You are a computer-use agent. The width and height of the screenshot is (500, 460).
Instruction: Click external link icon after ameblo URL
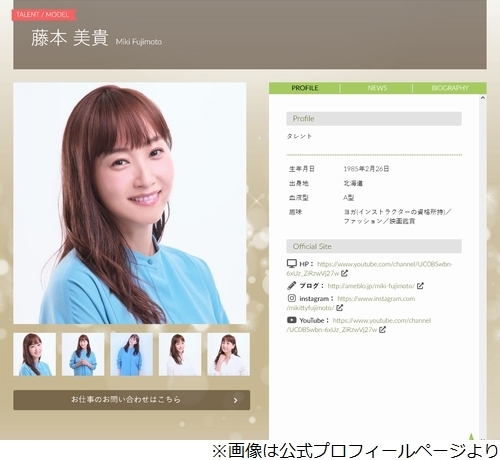pos(420,286)
